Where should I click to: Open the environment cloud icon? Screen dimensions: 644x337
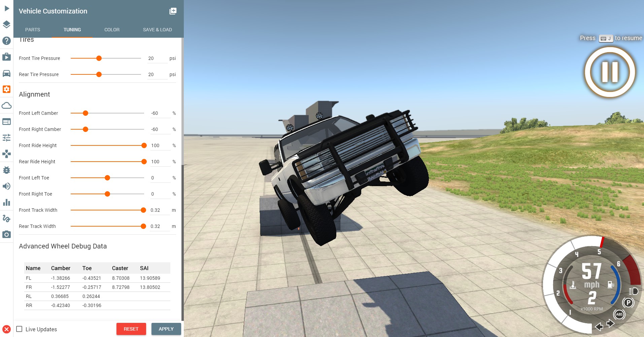coord(7,105)
